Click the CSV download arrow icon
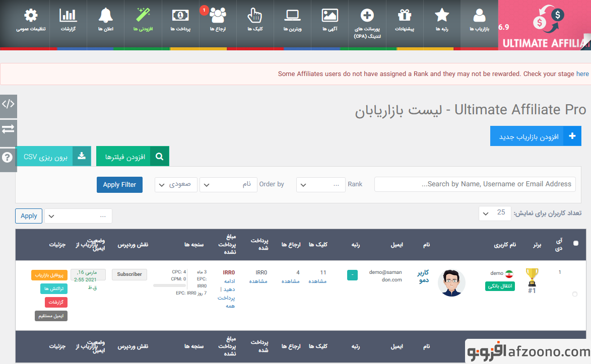The height and width of the screenshot is (364, 591). tap(82, 157)
